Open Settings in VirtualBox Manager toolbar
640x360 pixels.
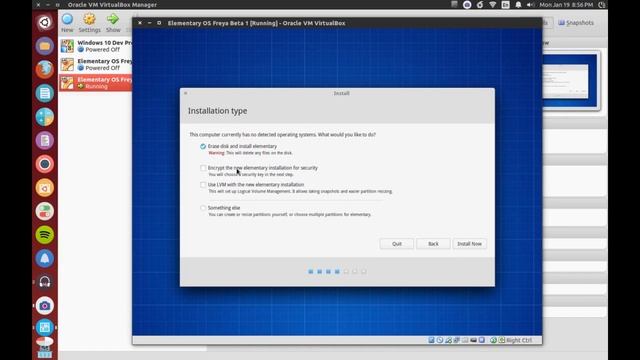[x=89, y=23]
